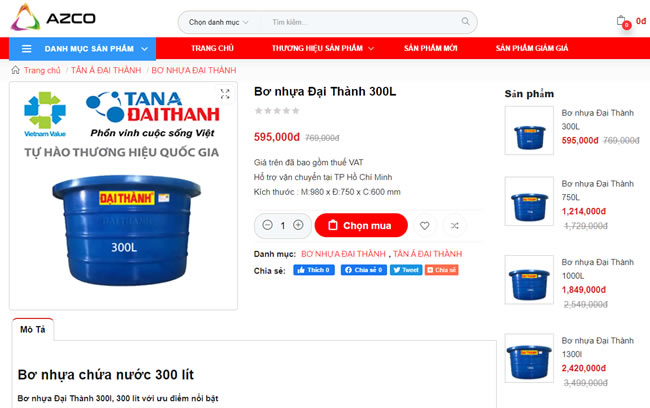Click the search magnifier icon
The width and height of the screenshot is (650, 408).
pyautogui.click(x=465, y=21)
